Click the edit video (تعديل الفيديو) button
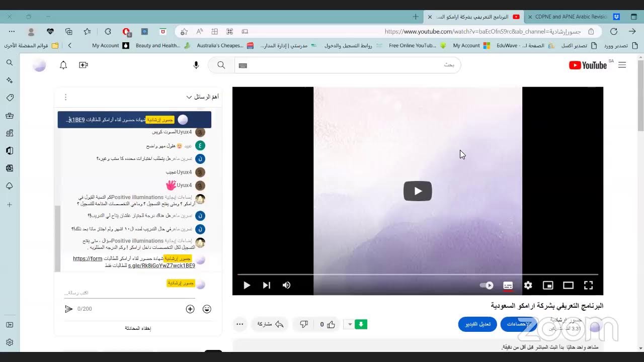 coord(477,324)
